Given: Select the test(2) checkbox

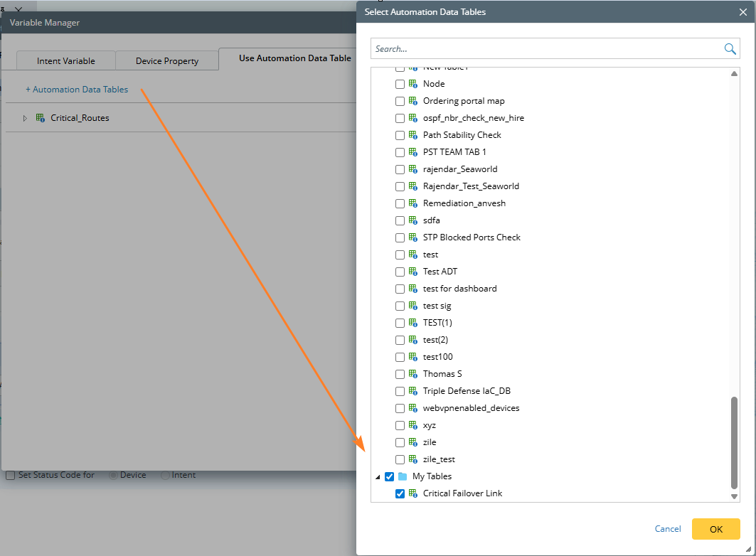Looking at the screenshot, I should pos(400,340).
